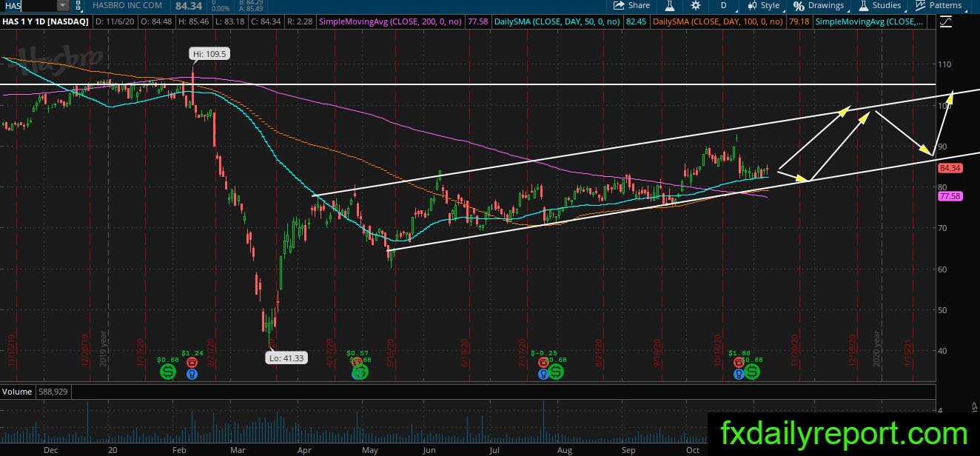Screen dimensions: 980x456
Task: Click the 77.58 moving average price tag
Action: pos(949,196)
